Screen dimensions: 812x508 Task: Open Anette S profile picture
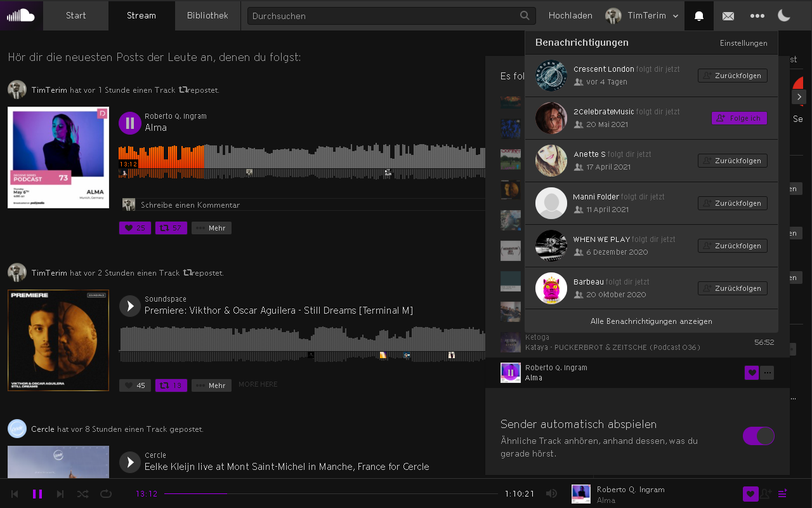click(551, 161)
